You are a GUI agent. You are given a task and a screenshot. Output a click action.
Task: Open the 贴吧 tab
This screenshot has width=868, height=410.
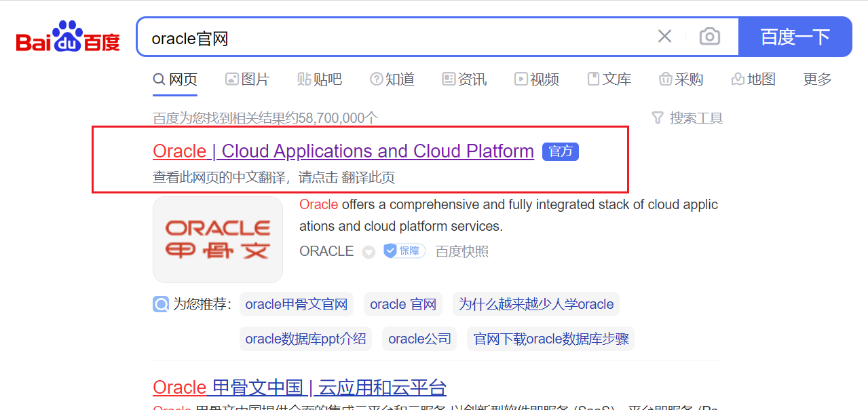pyautogui.click(x=320, y=79)
